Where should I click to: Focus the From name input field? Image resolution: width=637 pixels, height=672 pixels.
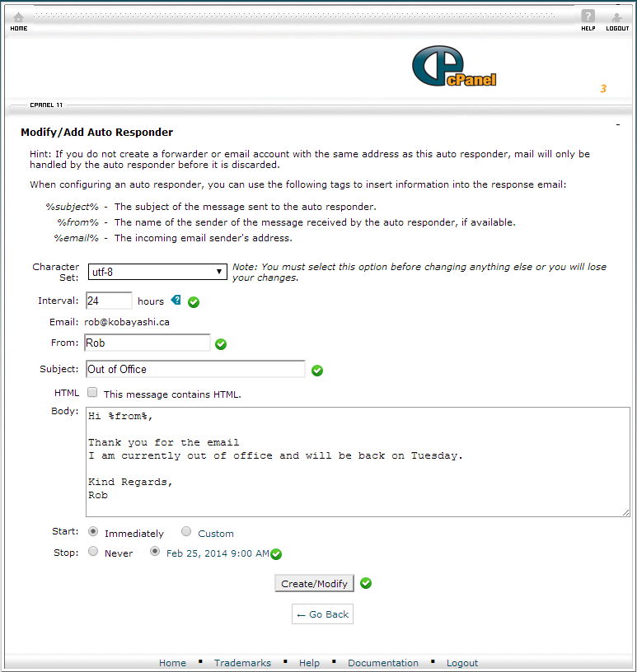tap(148, 343)
